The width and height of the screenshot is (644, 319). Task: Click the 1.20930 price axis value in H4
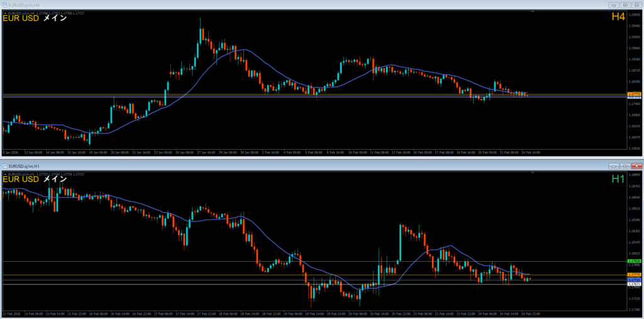635,14
